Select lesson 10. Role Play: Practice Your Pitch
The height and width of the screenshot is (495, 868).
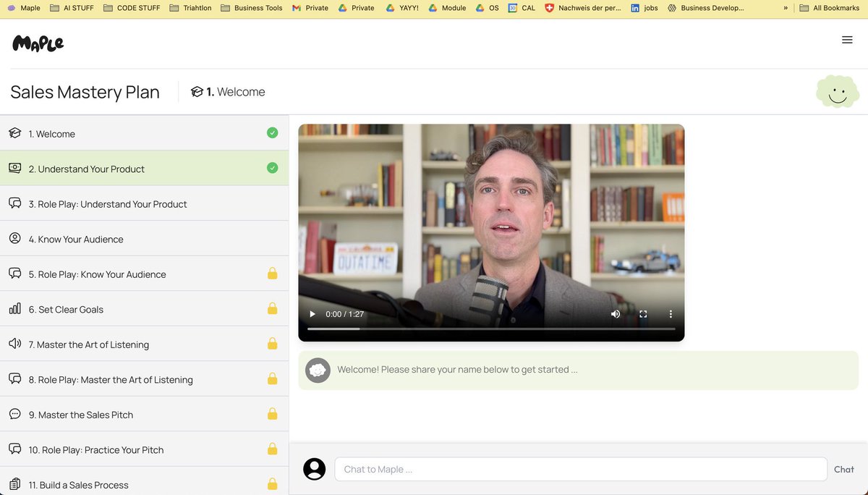(x=144, y=449)
